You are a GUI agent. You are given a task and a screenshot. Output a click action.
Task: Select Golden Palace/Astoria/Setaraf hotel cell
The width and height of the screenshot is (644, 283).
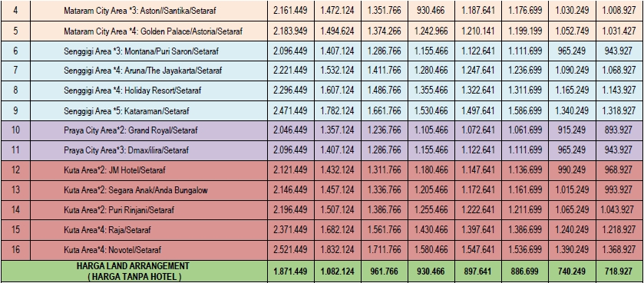click(x=149, y=31)
